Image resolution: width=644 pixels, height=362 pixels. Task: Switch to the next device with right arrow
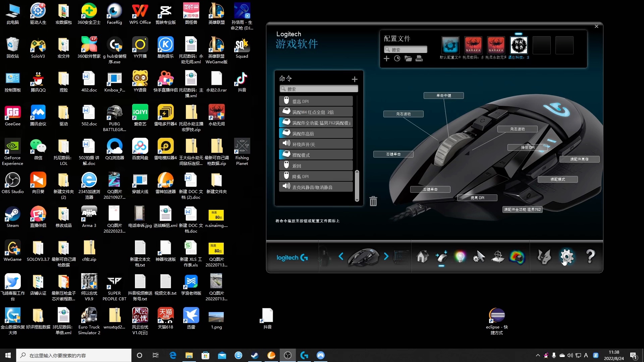click(386, 256)
